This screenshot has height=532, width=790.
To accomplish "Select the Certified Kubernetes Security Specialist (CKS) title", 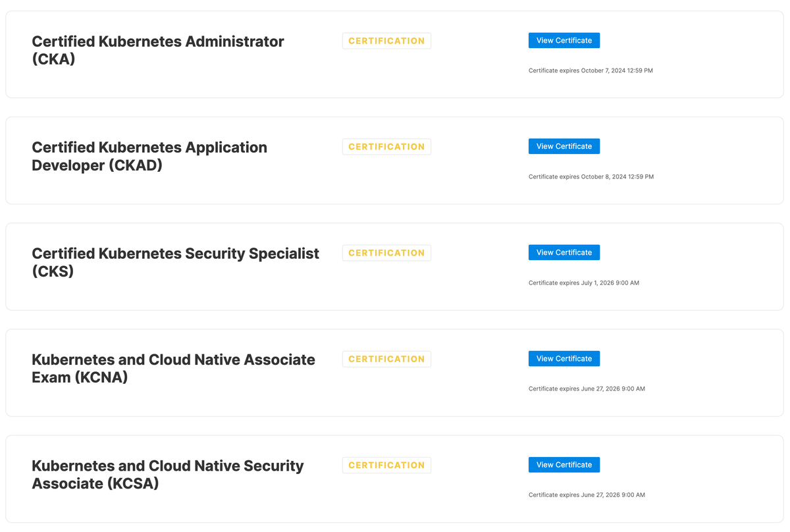I will tap(175, 262).
